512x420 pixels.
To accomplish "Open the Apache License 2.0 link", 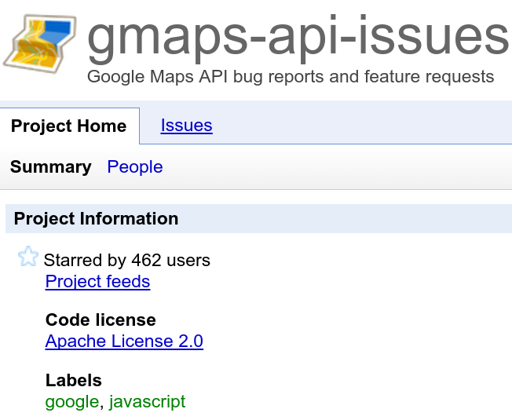I will 124,341.
